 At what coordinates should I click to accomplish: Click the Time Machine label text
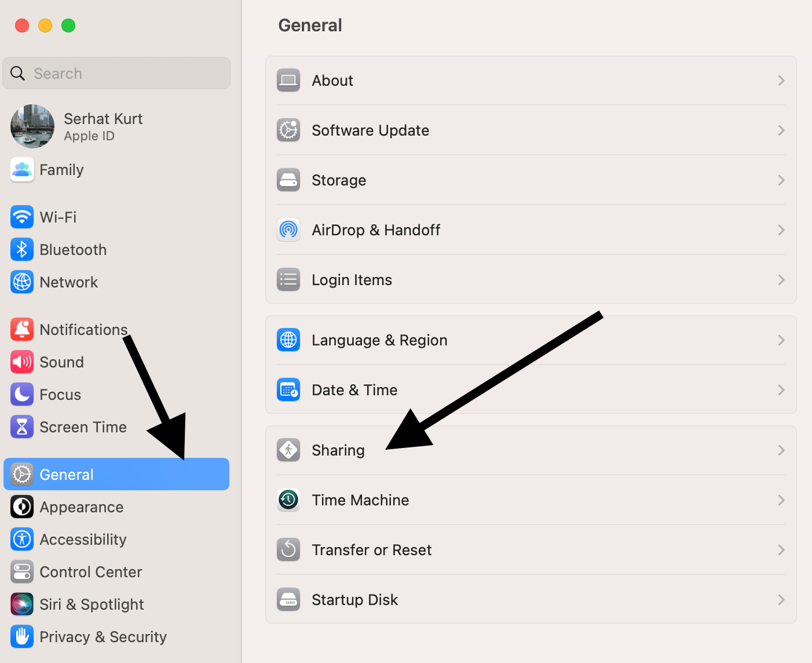pos(360,500)
